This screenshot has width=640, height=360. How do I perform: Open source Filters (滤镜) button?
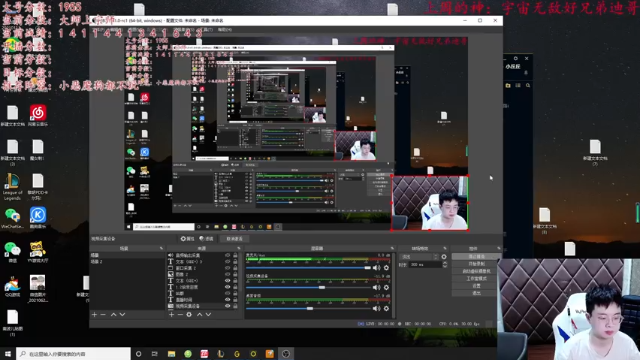click(x=207, y=239)
